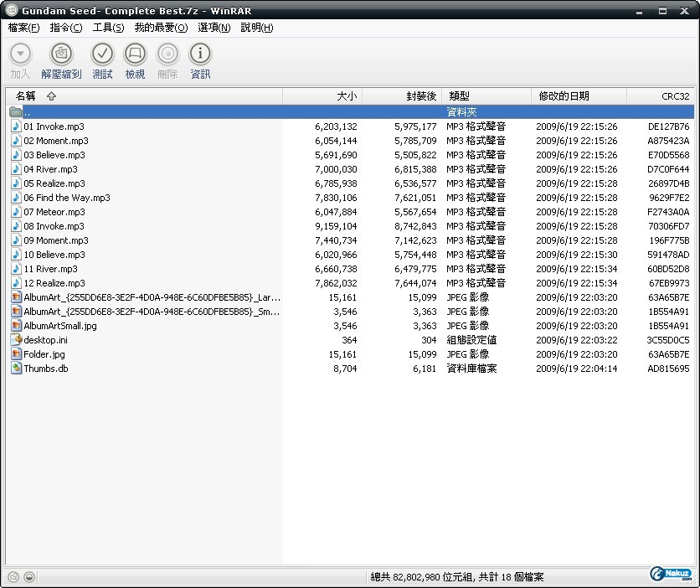Image resolution: width=700 pixels, height=588 pixels.
Task: Click the music icon of 08 Invoke.mp3
Action: coord(16,226)
